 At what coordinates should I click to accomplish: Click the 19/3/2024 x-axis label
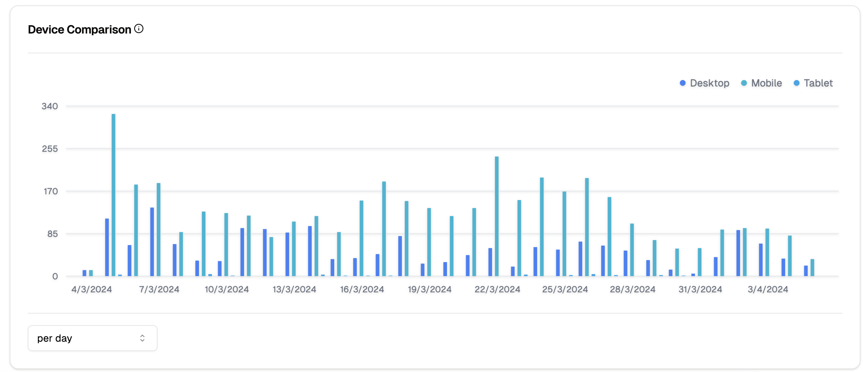coord(430,289)
